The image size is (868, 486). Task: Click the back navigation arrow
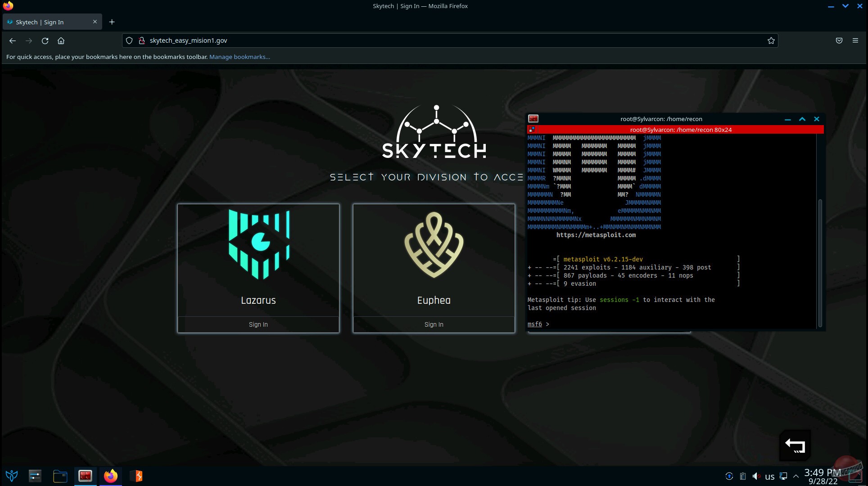coord(12,40)
